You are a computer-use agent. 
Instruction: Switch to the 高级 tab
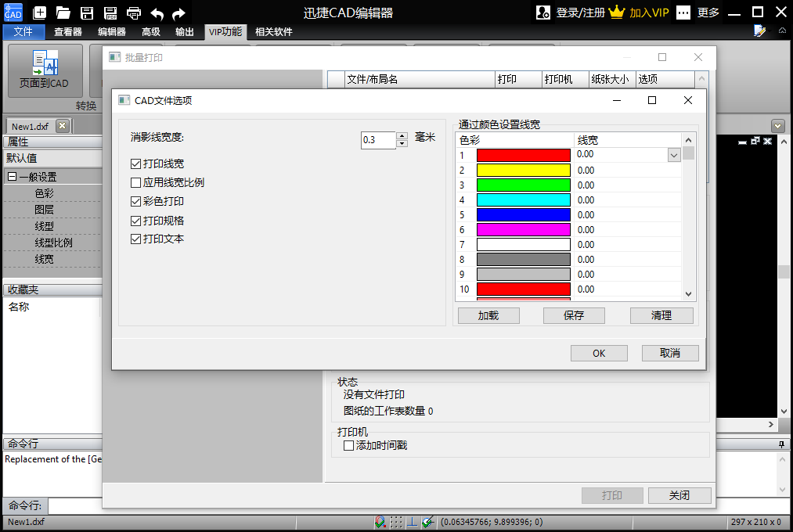click(151, 32)
